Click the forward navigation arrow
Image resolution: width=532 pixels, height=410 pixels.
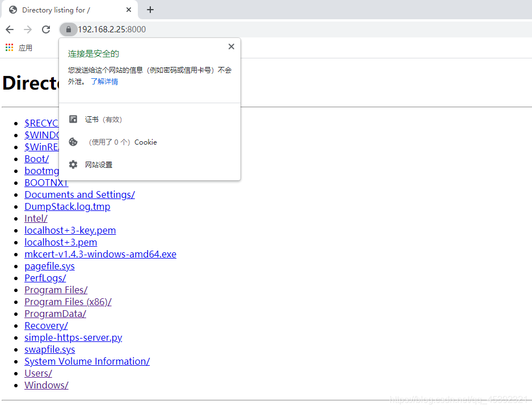coord(27,29)
